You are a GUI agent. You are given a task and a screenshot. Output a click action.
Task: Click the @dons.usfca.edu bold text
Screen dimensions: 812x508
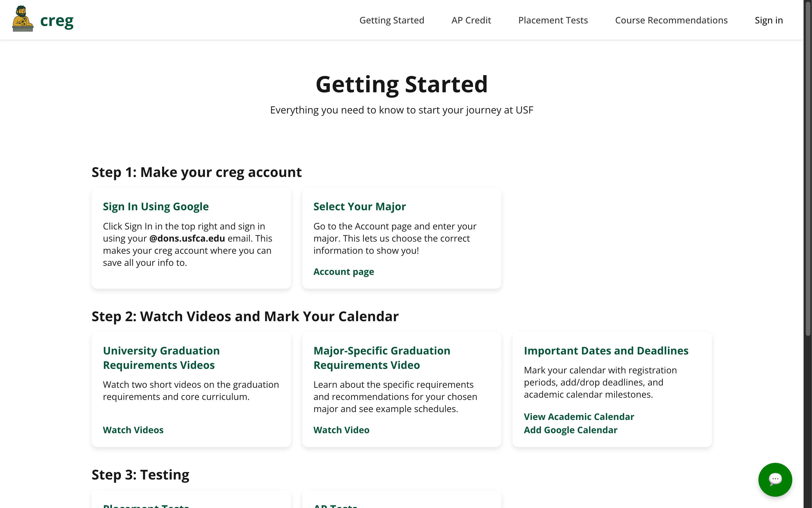(187, 238)
